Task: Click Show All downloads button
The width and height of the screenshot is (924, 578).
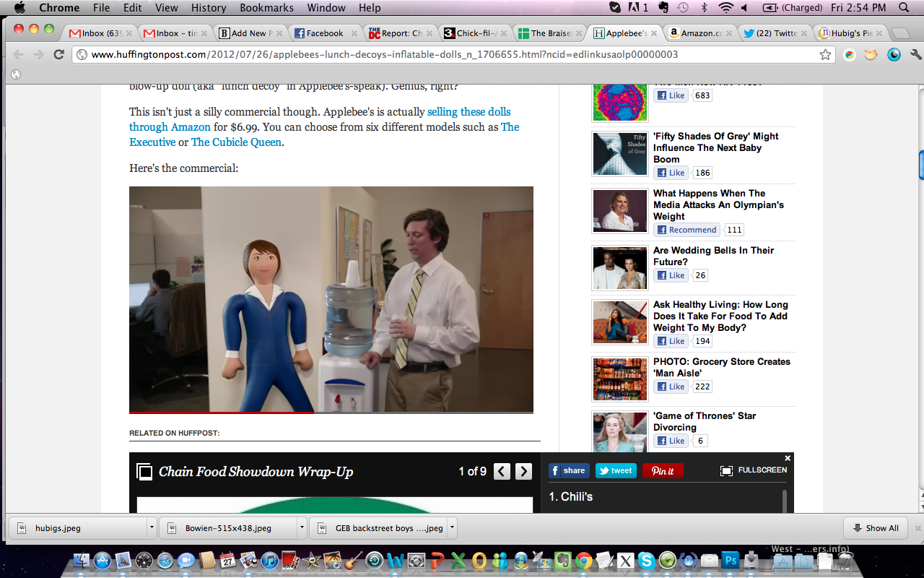Action: coord(876,528)
